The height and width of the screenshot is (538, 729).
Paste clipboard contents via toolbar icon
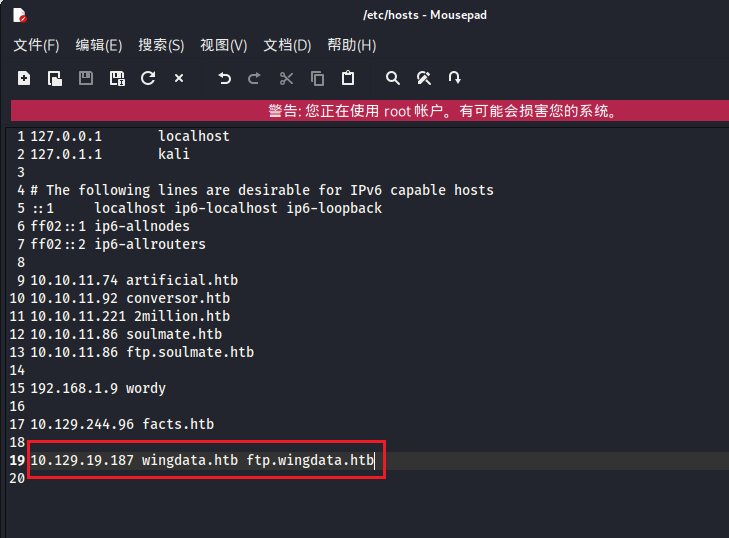point(348,78)
